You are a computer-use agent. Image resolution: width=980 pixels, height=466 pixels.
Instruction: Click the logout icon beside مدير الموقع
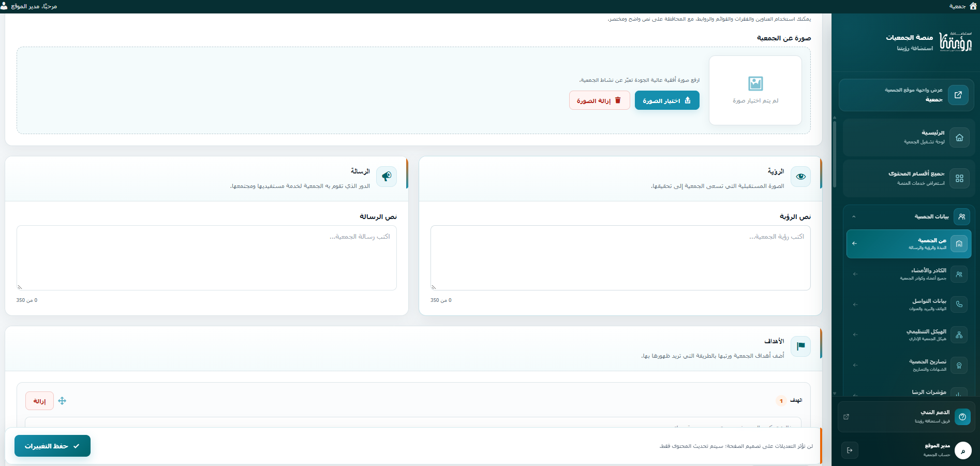coord(850,450)
